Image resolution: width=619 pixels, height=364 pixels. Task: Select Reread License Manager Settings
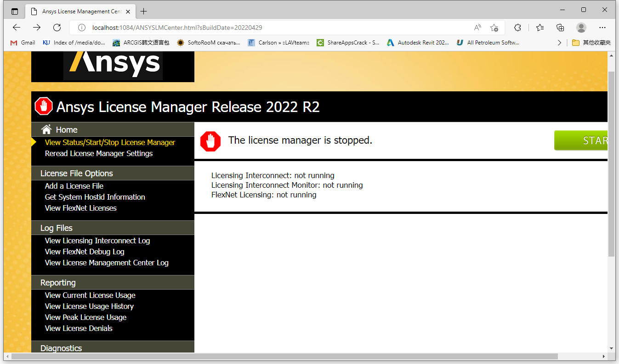tap(99, 153)
